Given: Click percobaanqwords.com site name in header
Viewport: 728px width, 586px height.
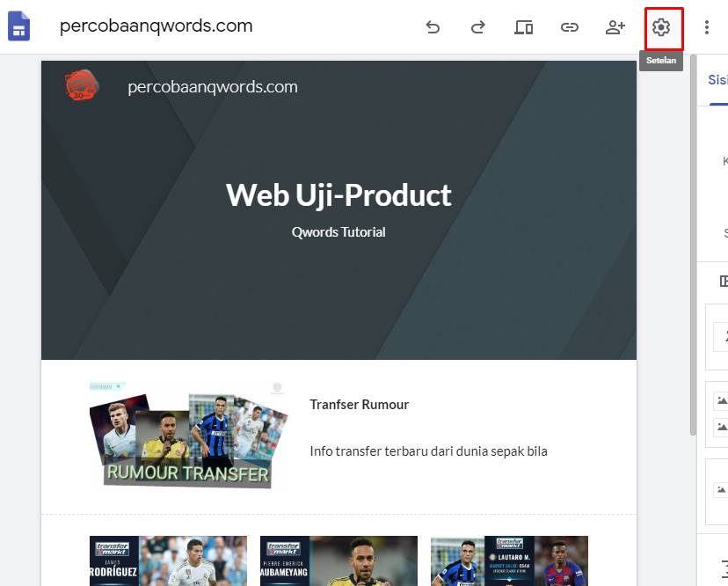Looking at the screenshot, I should [213, 87].
